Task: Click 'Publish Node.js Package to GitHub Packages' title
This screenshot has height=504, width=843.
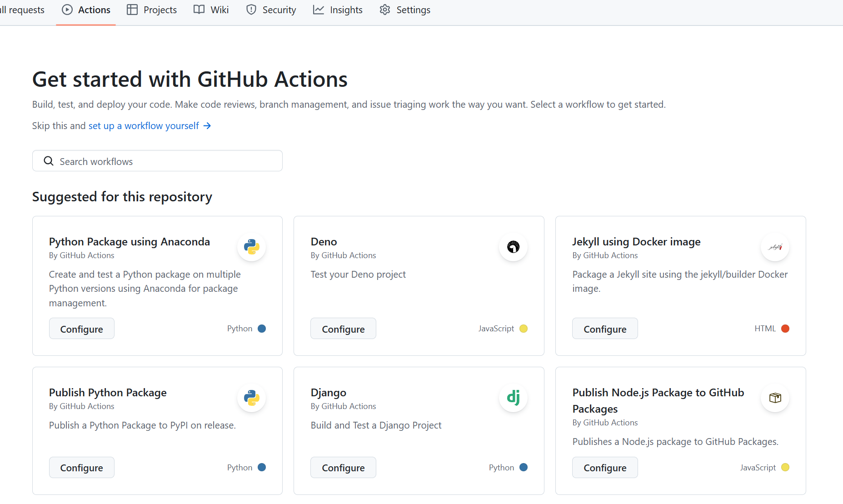Action: 658,400
